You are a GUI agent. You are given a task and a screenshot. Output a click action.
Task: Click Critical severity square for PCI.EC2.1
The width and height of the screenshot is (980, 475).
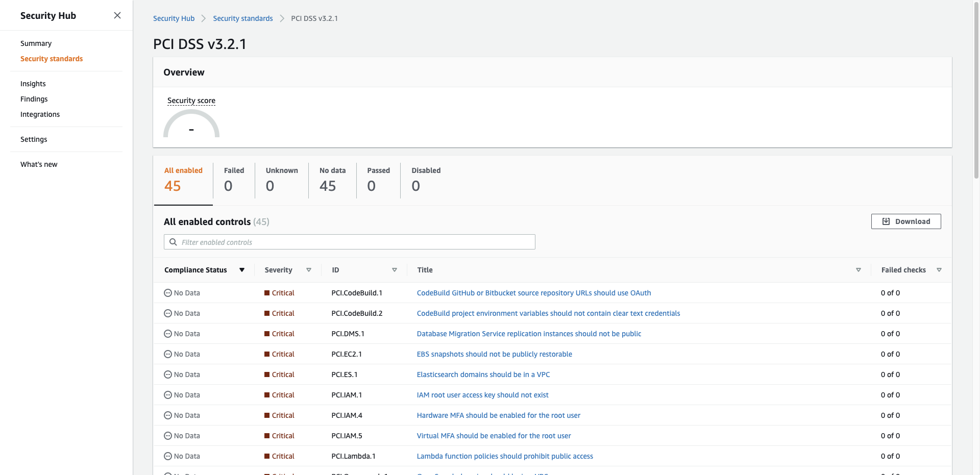(267, 354)
